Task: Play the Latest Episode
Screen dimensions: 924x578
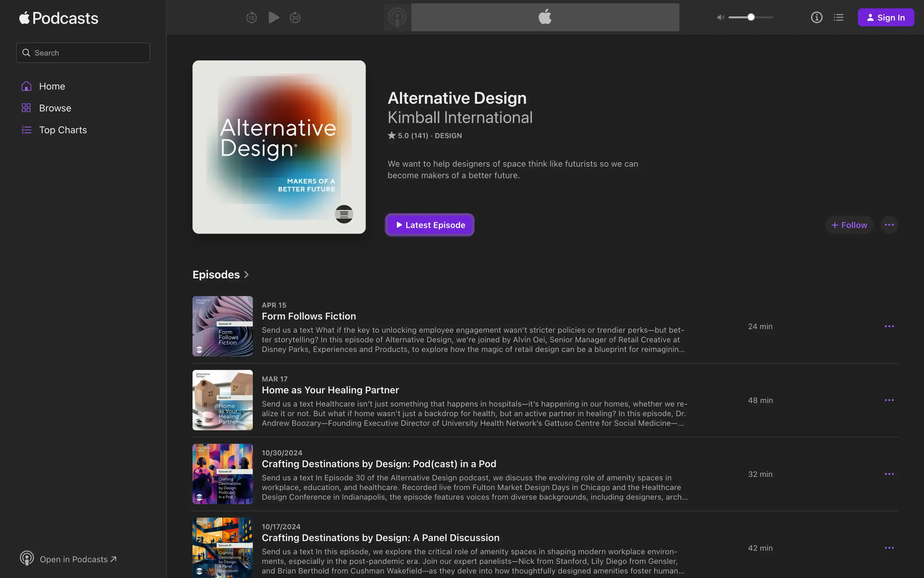Action: (x=430, y=225)
